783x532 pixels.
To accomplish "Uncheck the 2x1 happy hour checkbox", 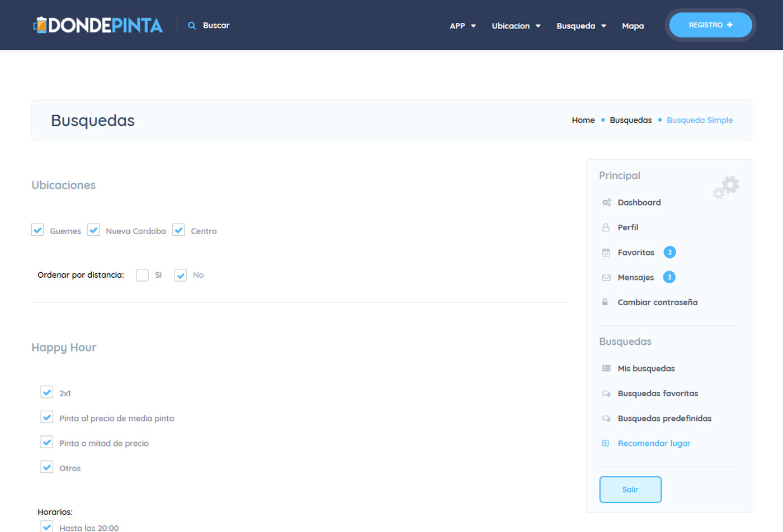I will 47,392.
